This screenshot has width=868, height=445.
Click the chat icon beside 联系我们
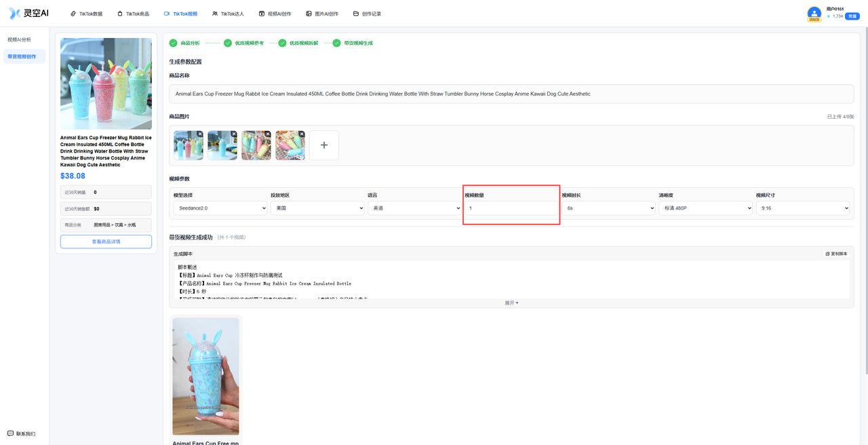tap(10, 433)
